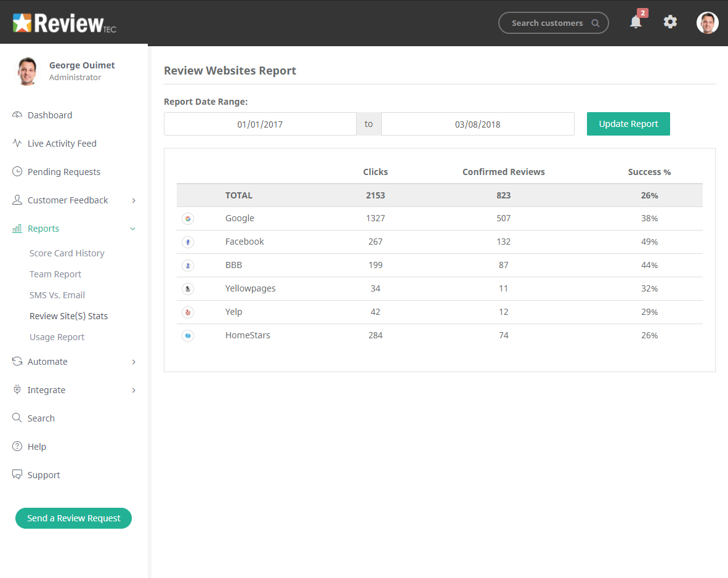Click the Review Websites Report heading
This screenshot has width=728, height=578.
(230, 71)
